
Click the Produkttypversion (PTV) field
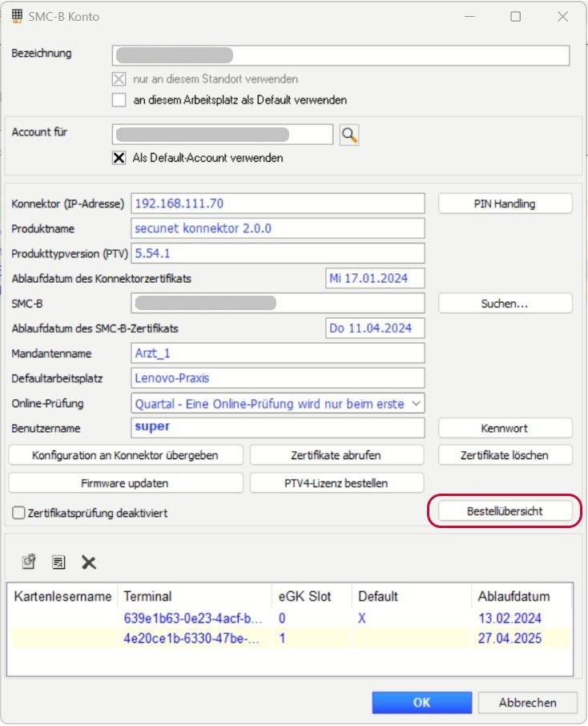click(x=278, y=254)
